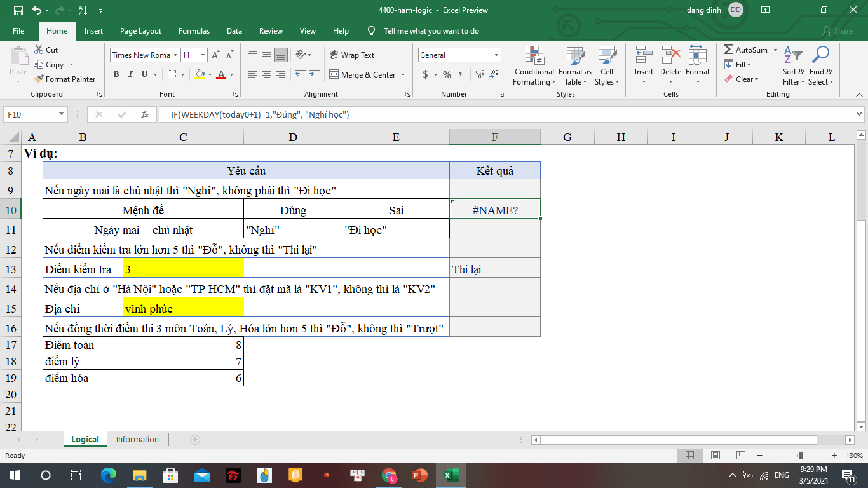Select the column F header
The height and width of the screenshot is (488, 868).
[495, 137]
